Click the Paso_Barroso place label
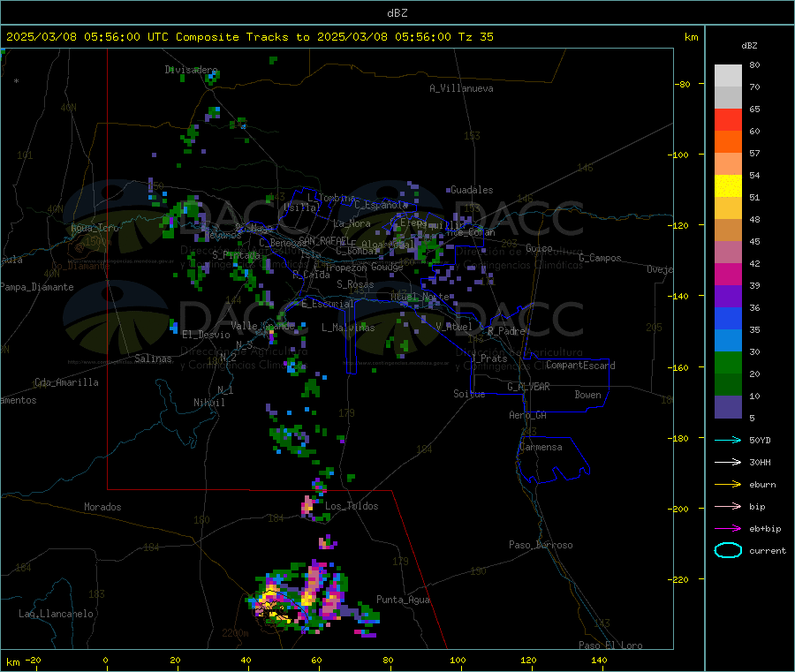The height and width of the screenshot is (672, 795). click(541, 545)
